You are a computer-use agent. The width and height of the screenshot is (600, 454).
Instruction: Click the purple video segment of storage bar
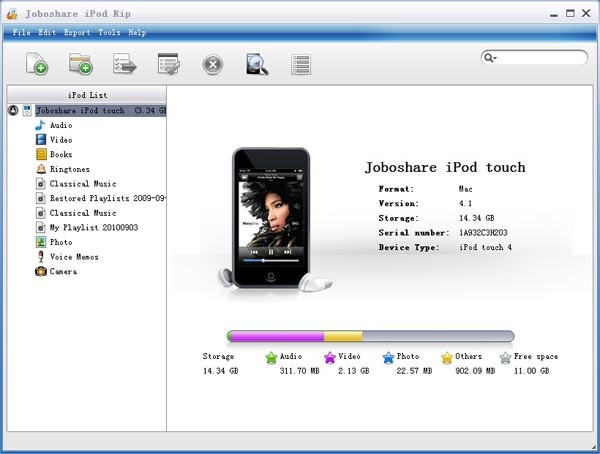(x=277, y=337)
